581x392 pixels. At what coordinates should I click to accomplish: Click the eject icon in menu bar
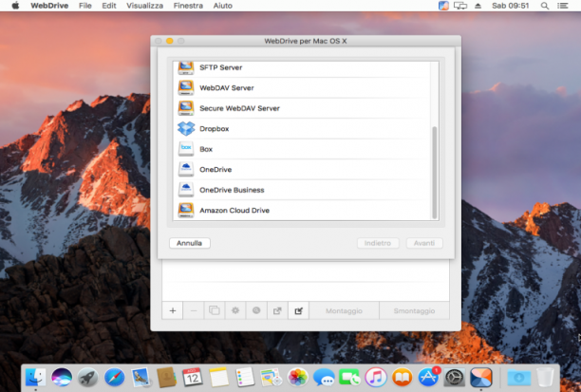coord(478,6)
